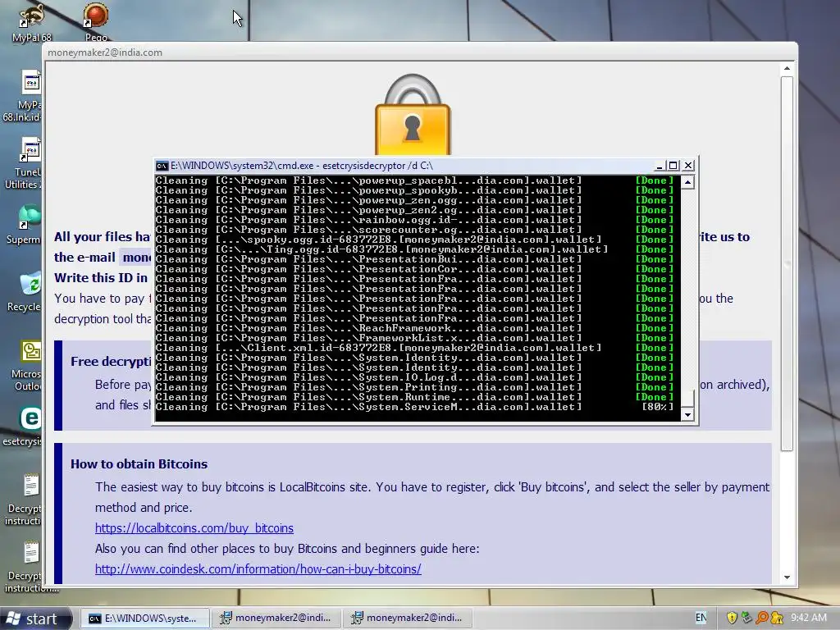Click the cmd line with System.Runtime
The image size is (840, 630).
click(x=368, y=397)
